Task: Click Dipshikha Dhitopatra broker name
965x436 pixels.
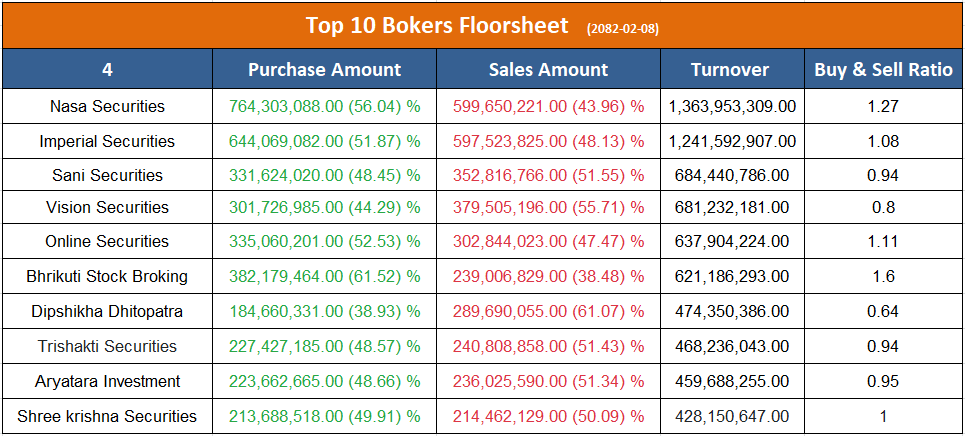Action: coord(107,311)
